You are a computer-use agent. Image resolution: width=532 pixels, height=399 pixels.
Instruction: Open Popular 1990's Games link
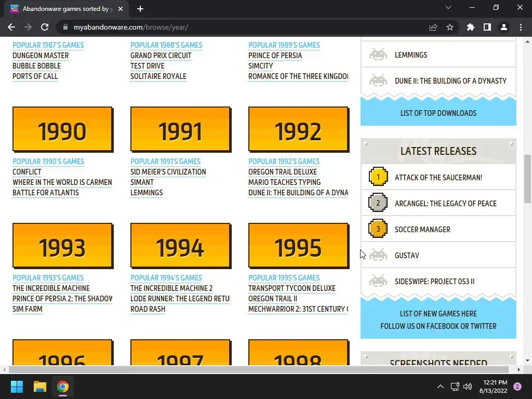(x=48, y=162)
